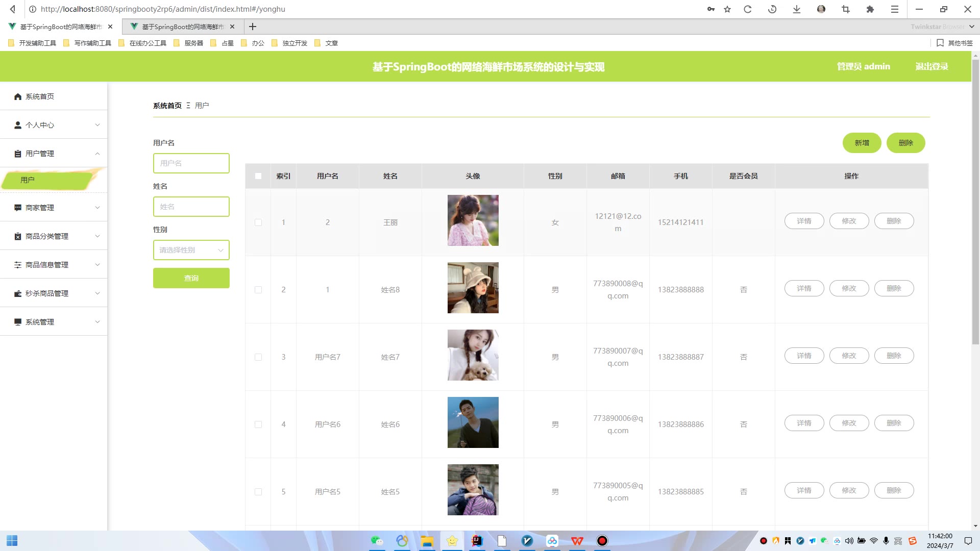Toggle the select-all checkbox in table header

258,176
